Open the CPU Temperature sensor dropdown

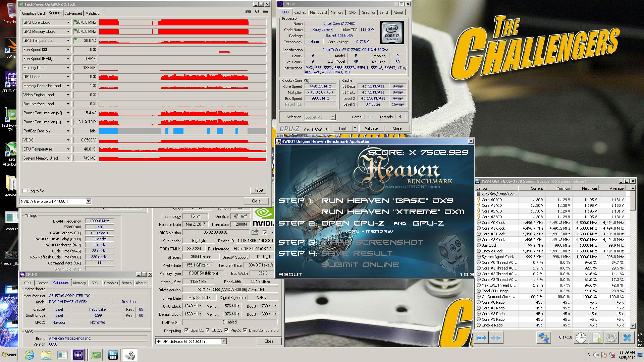point(68,149)
